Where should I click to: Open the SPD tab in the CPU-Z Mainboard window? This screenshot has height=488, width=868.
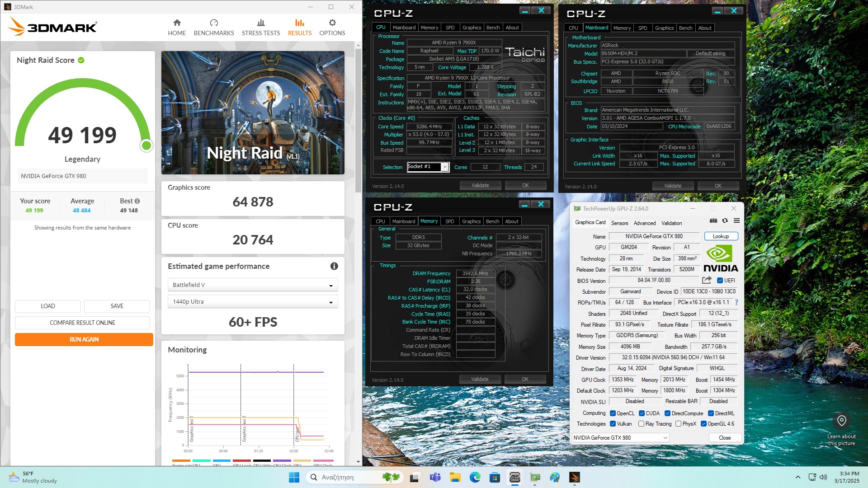642,28
